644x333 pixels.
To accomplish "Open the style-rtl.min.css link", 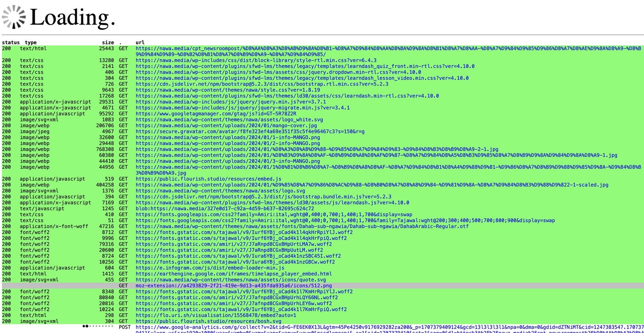I will click(256, 60).
